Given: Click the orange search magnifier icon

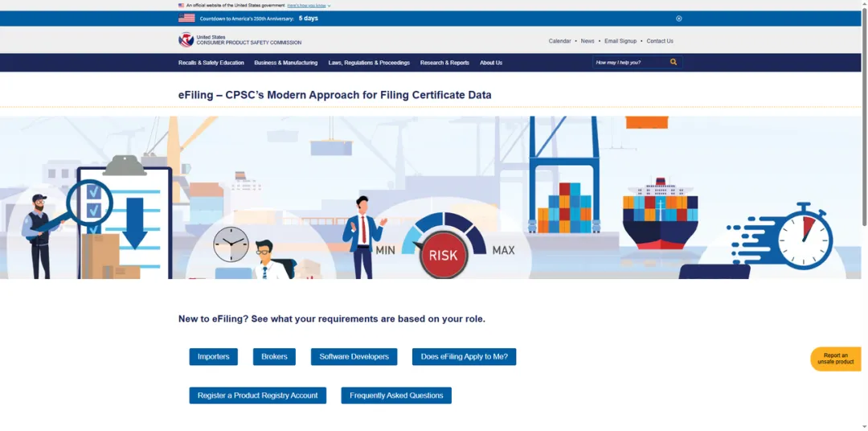Looking at the screenshot, I should point(674,62).
